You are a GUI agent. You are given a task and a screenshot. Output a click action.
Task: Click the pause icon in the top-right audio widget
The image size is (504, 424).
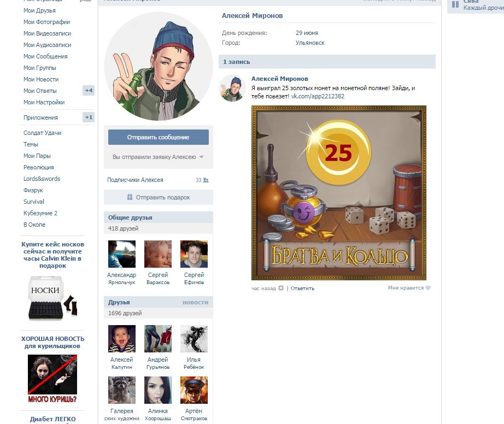click(x=455, y=4)
